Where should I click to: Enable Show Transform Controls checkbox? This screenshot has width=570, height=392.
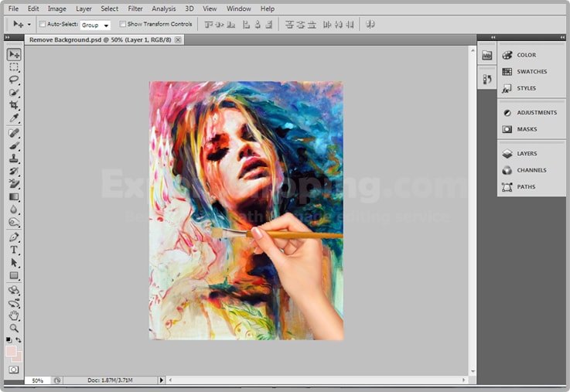coord(122,24)
